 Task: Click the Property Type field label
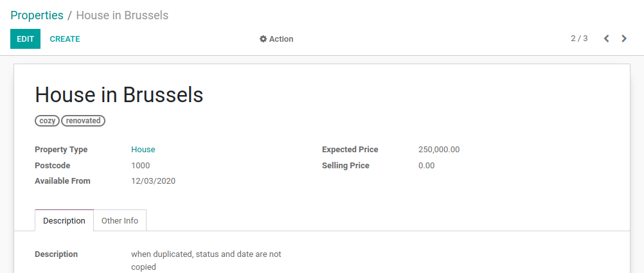(x=61, y=150)
